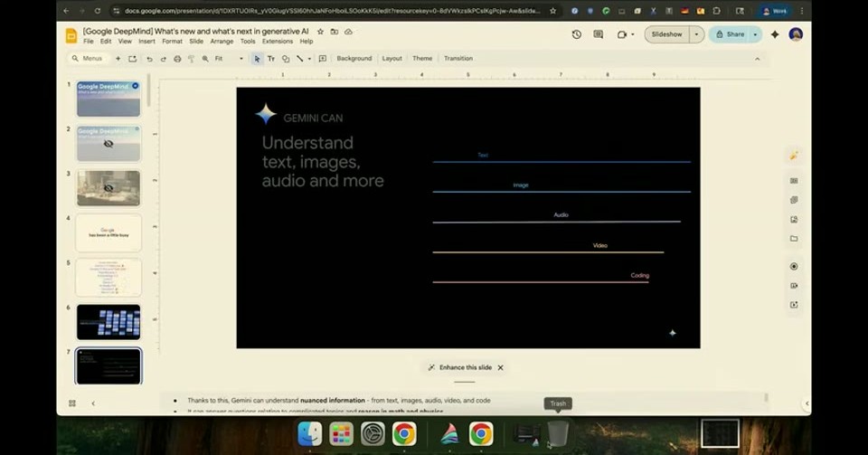Open Gemini sparkle icon in header
The image size is (868, 455).
coord(775,34)
